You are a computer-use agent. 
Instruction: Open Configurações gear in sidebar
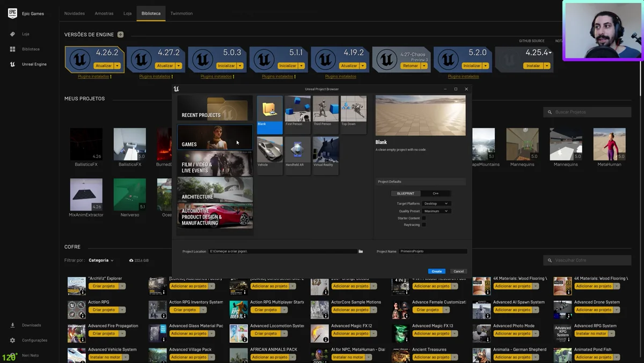point(12,340)
